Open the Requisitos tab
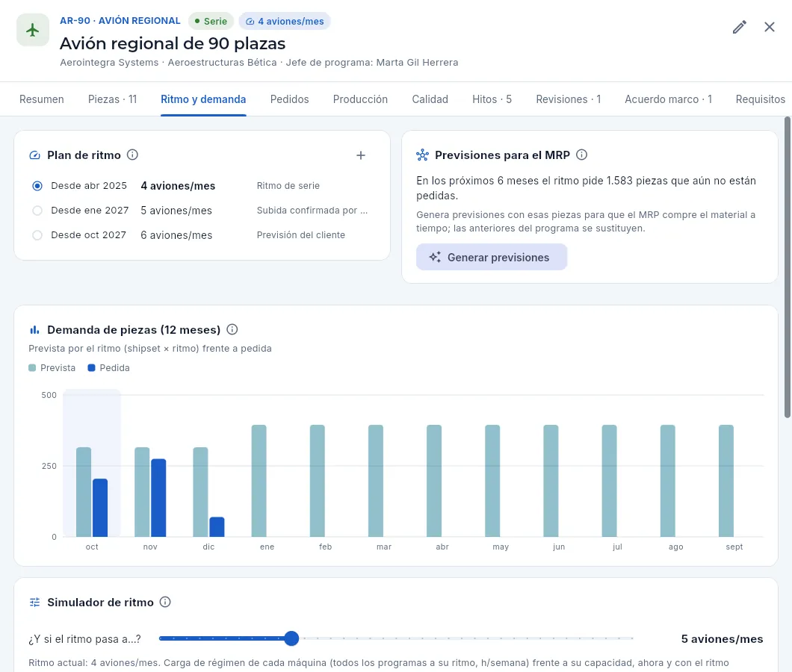Image resolution: width=792 pixels, height=672 pixels. click(760, 99)
